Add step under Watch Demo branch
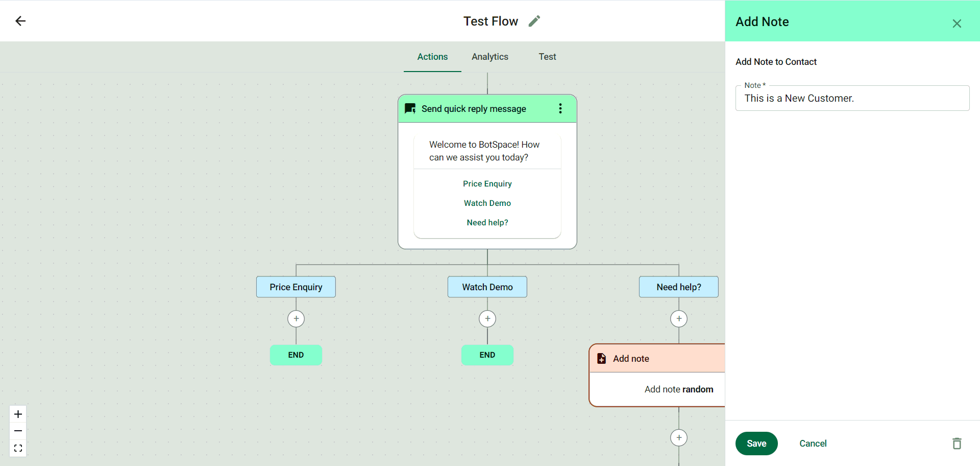 487,319
